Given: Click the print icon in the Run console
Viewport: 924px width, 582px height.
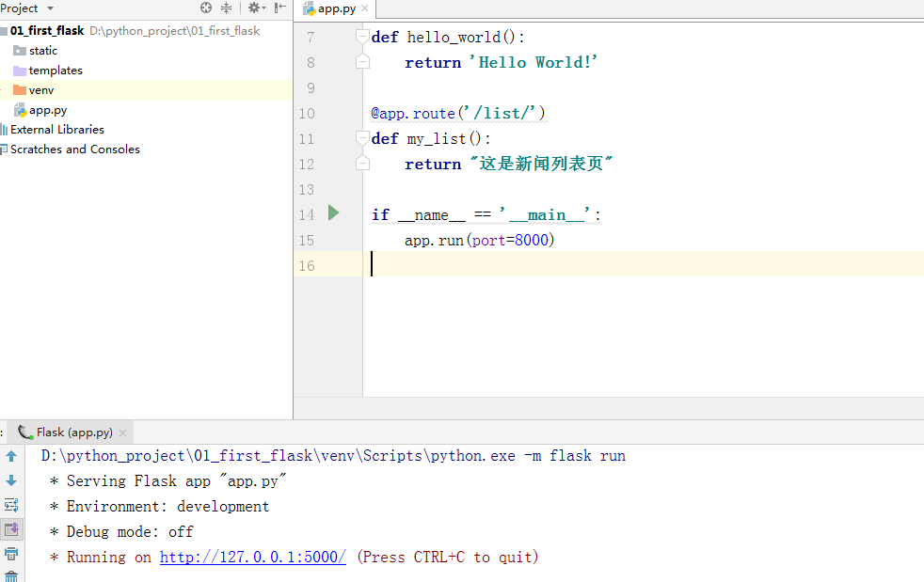Looking at the screenshot, I should tap(11, 554).
